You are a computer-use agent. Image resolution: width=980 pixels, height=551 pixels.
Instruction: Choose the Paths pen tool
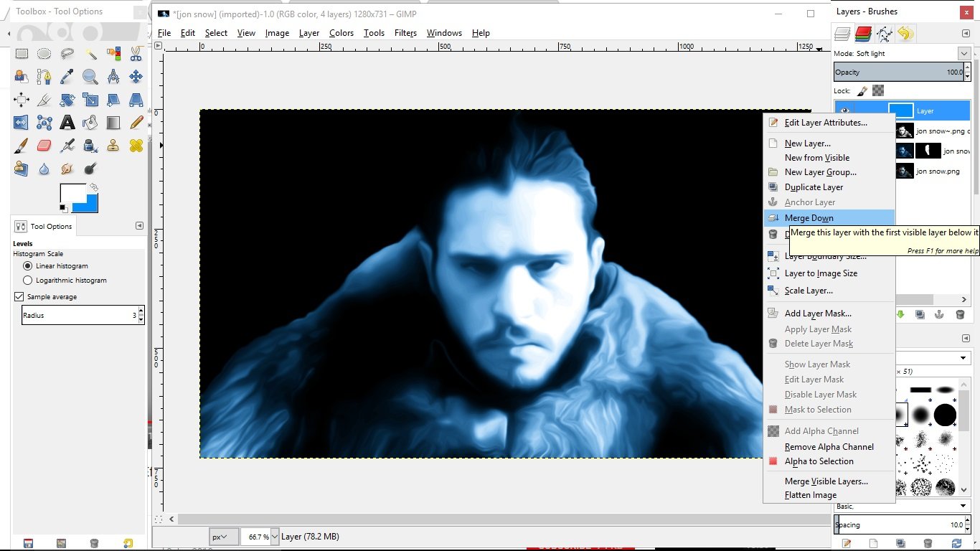pos(44,77)
